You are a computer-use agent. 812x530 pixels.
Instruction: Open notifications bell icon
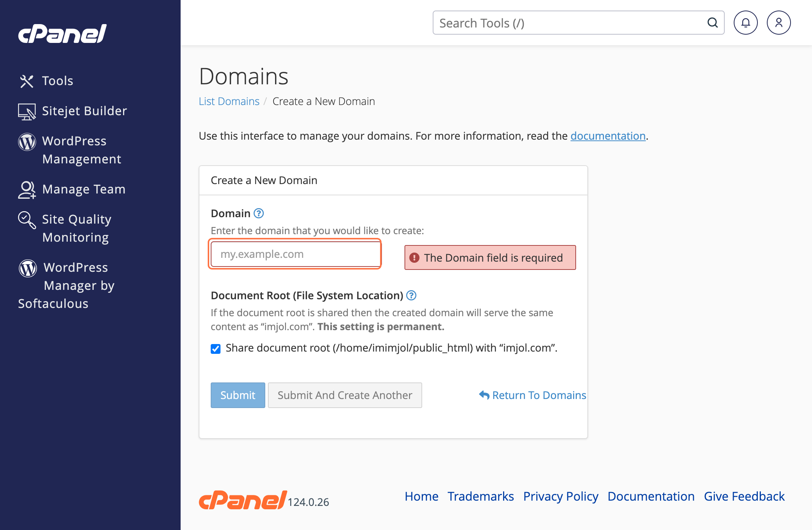point(745,23)
